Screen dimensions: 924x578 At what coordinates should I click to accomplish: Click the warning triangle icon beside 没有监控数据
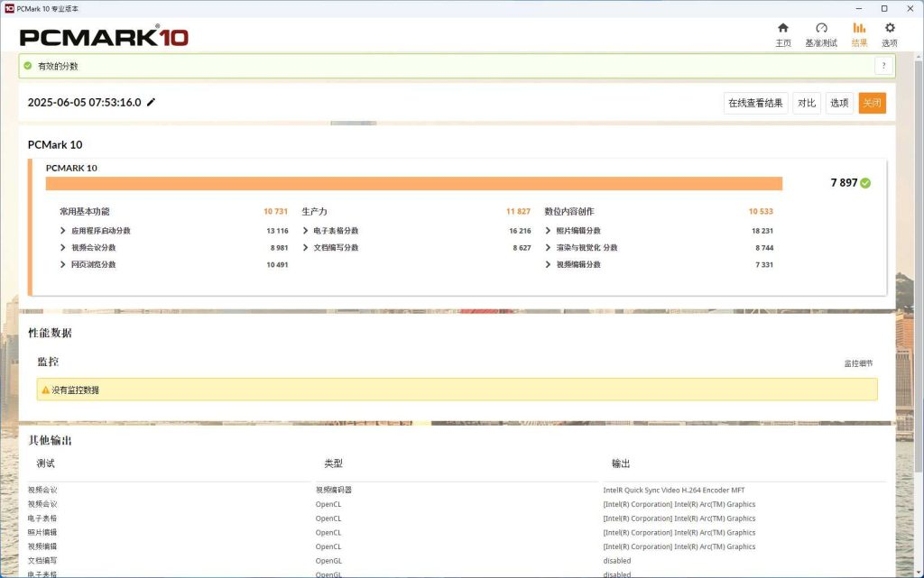point(45,390)
